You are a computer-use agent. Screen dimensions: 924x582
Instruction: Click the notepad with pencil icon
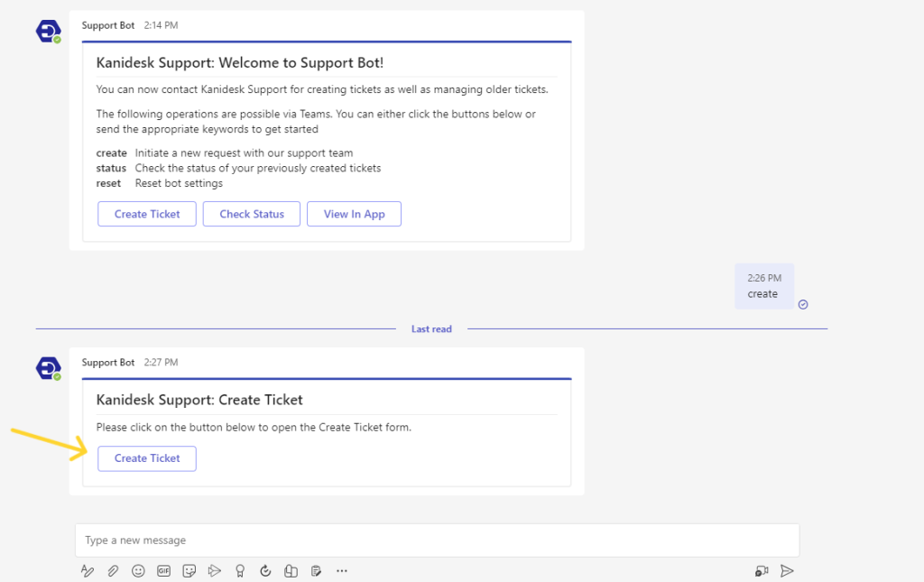click(x=317, y=570)
